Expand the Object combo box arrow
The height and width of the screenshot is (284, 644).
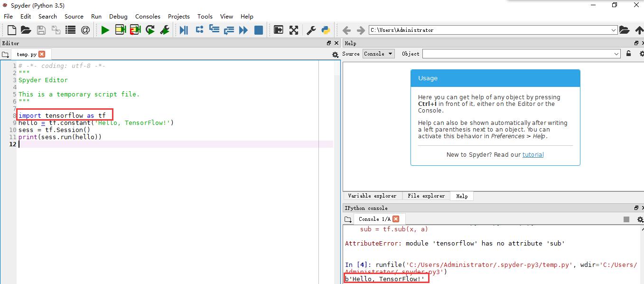click(616, 54)
